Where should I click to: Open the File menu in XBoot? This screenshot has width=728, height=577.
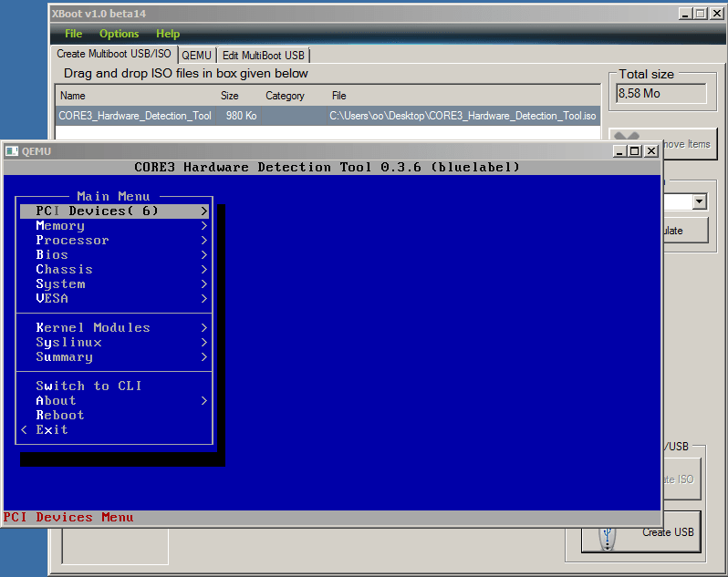[73, 34]
